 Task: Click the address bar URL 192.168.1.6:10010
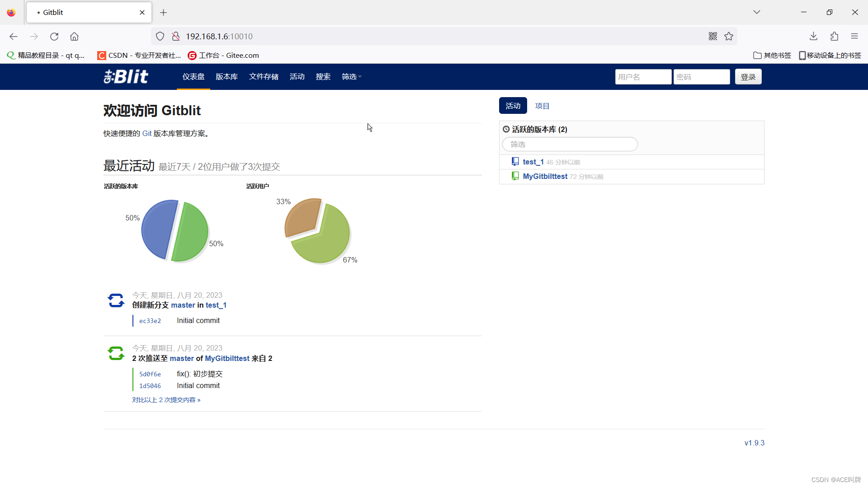[219, 37]
